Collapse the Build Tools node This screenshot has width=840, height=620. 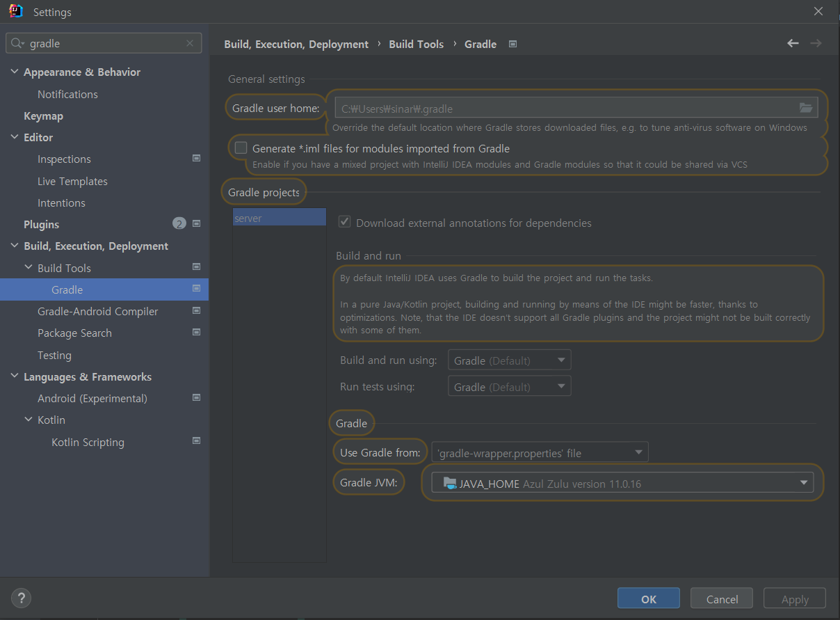(x=29, y=267)
